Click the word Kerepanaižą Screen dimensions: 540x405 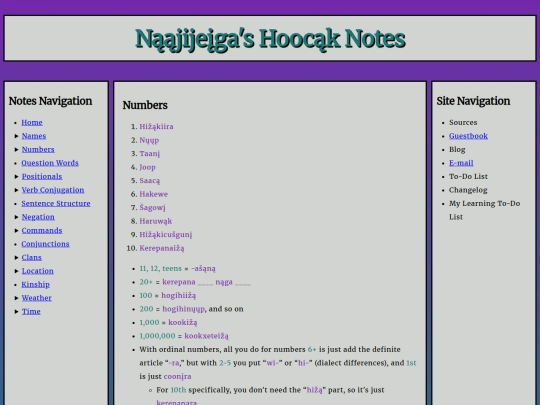click(162, 248)
